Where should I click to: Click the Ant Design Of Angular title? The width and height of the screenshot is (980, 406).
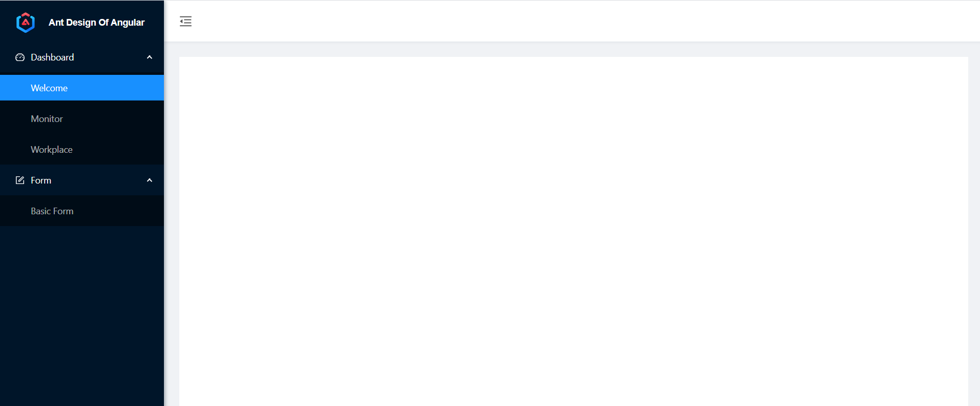[97, 23]
